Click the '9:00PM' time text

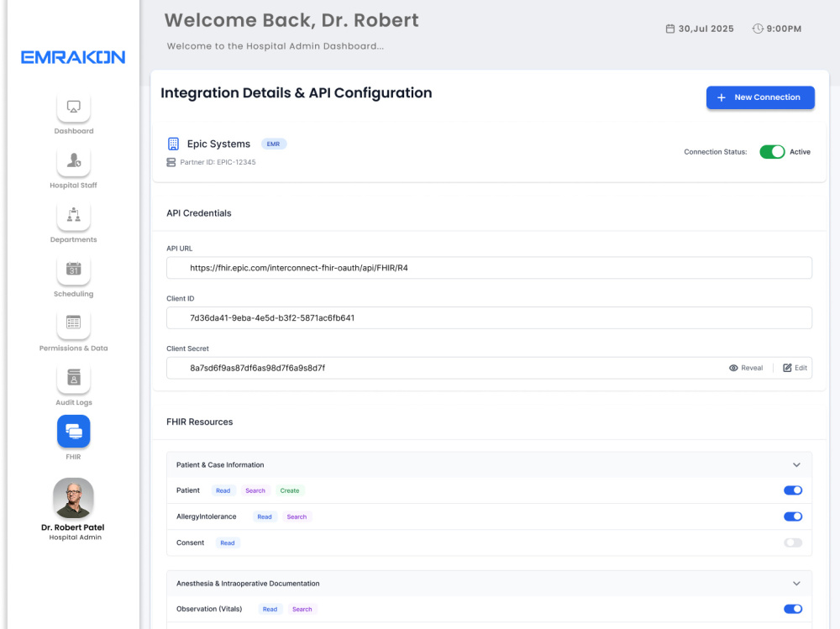click(x=784, y=29)
